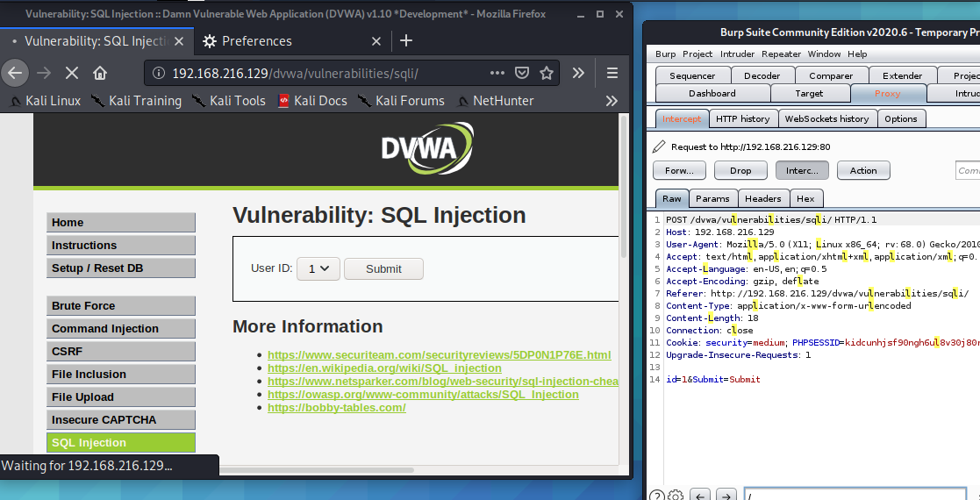Drop the intercepted request
Image resolution: width=980 pixels, height=500 pixels.
pyautogui.click(x=740, y=171)
